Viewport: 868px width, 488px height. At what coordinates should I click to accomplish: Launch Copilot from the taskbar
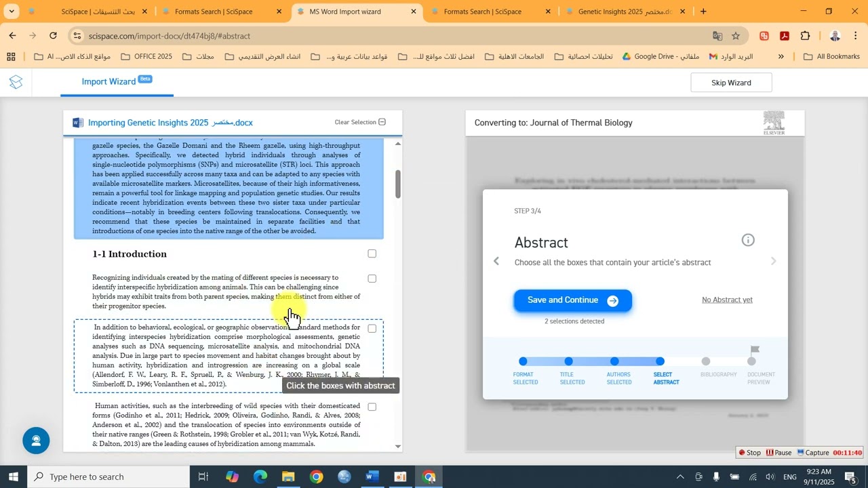tap(232, 476)
